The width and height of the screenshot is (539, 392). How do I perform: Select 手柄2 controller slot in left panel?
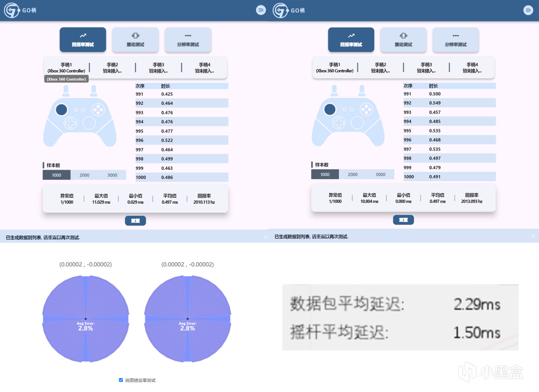click(x=112, y=68)
